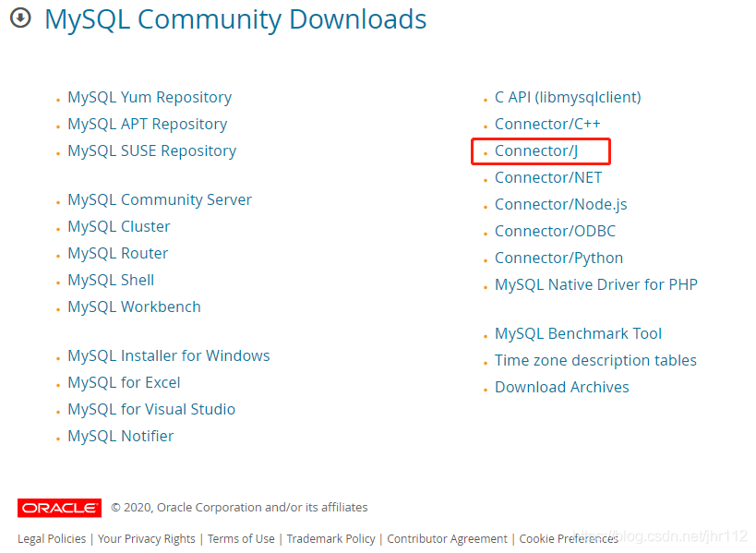
Task: Go to MySQL SUSE Repository
Action: click(152, 150)
